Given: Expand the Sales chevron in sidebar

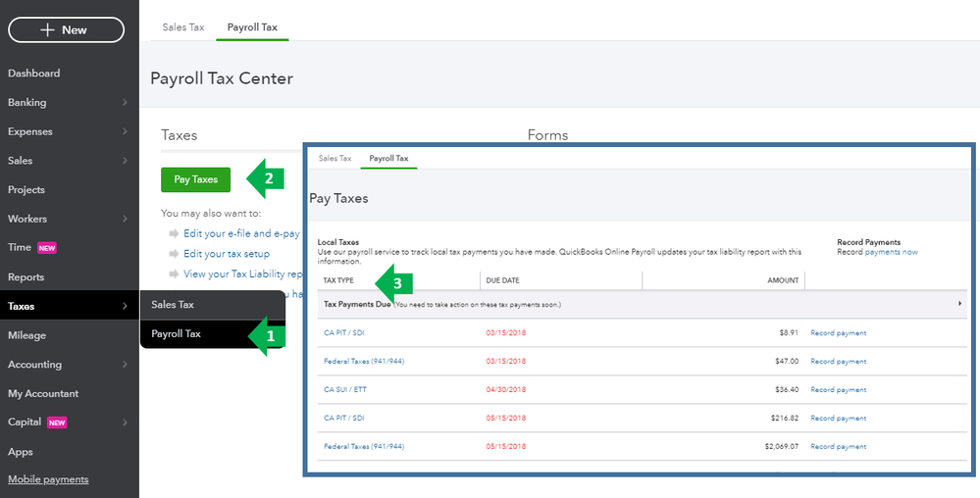Looking at the screenshot, I should pyautogui.click(x=125, y=161).
